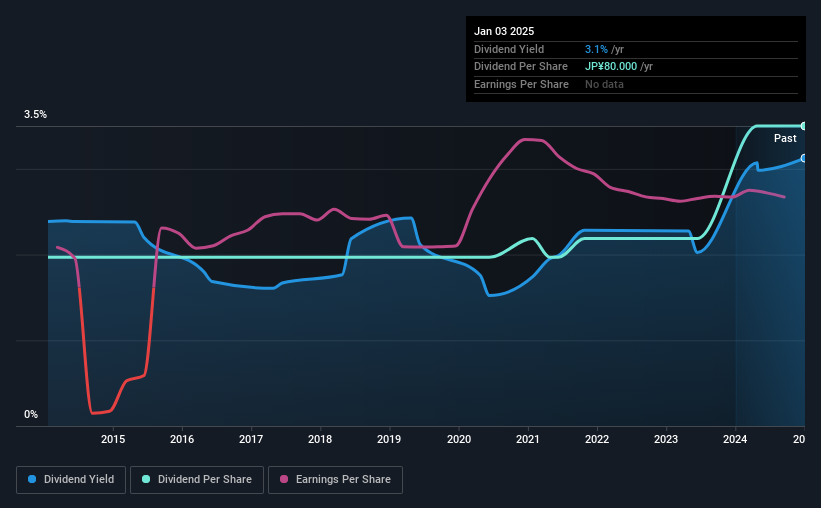Viewport: 821px width, 508px height.
Task: Select the 2016 x-axis label
Action: coord(182,439)
